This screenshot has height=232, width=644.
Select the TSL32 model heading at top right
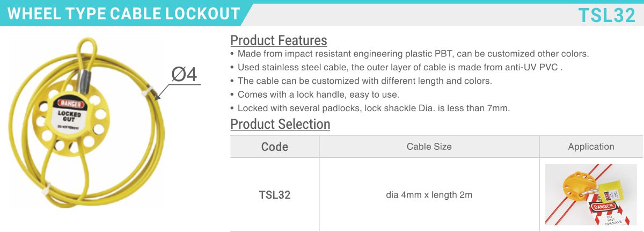click(x=607, y=16)
